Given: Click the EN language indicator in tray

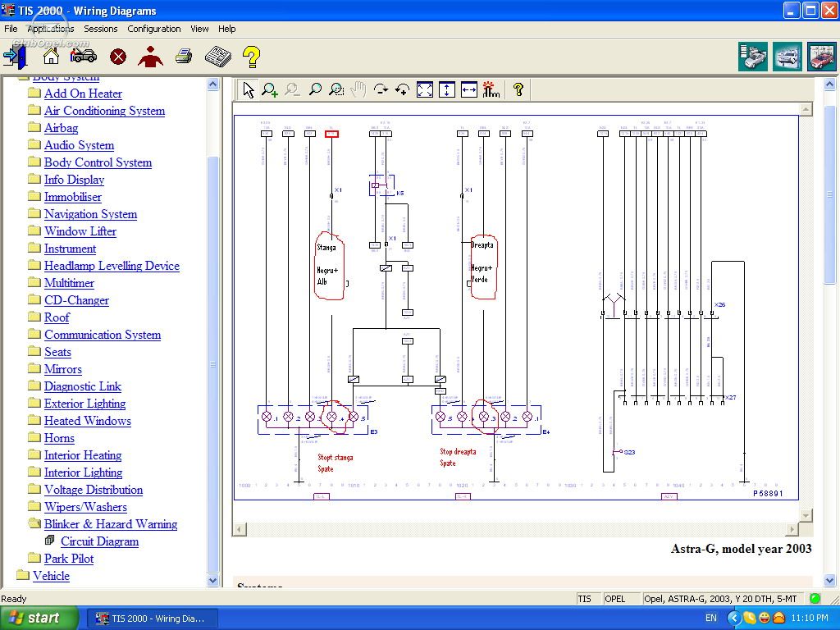Looking at the screenshot, I should tap(711, 618).
